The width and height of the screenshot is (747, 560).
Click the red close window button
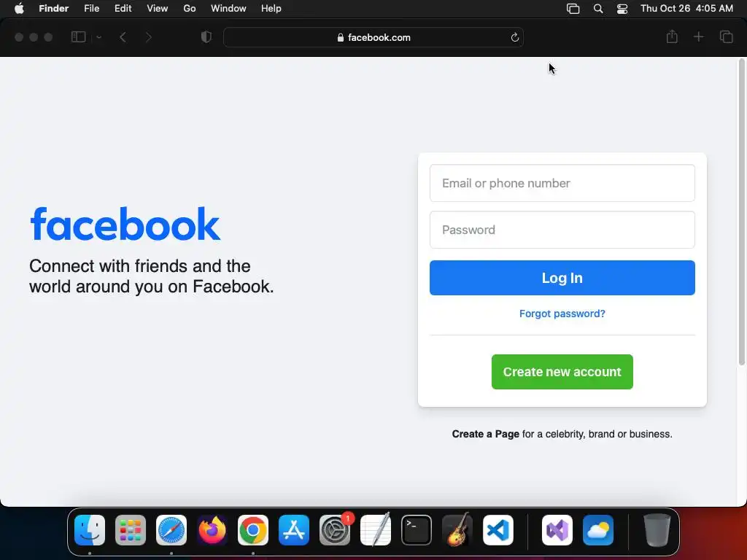pos(19,37)
